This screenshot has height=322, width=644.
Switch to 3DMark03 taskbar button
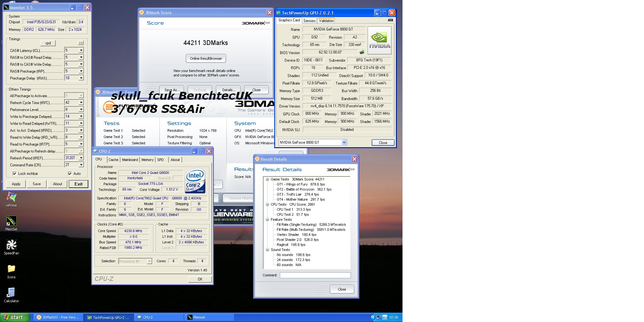coord(58,317)
